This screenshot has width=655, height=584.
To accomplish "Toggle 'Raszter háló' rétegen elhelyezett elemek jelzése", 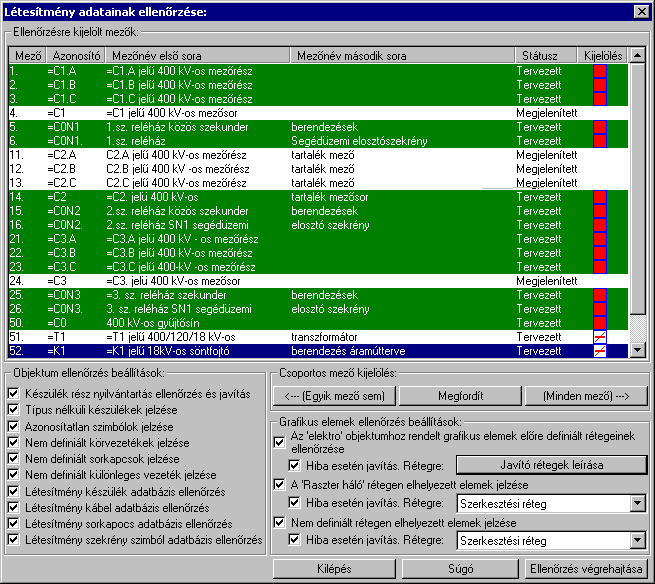I will pos(279,485).
